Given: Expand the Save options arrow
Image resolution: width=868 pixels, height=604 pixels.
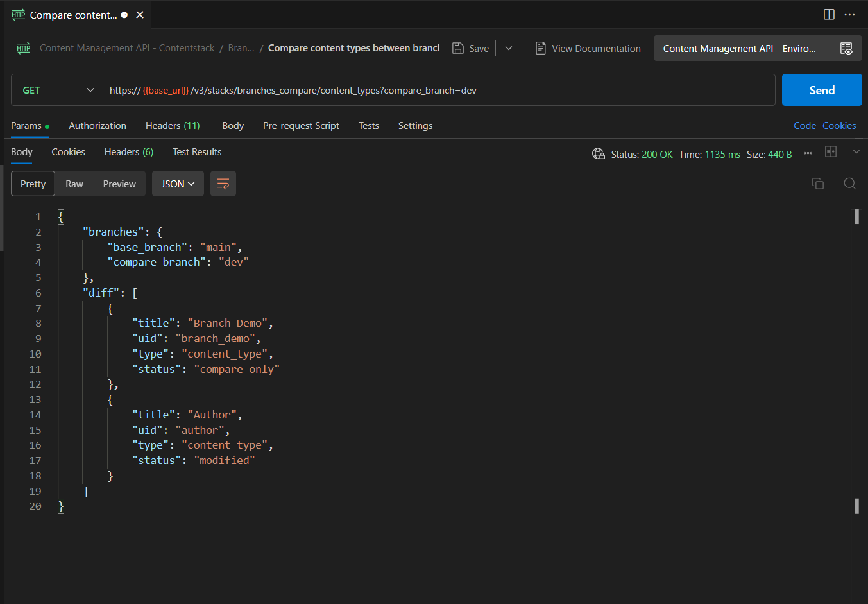Looking at the screenshot, I should [509, 48].
